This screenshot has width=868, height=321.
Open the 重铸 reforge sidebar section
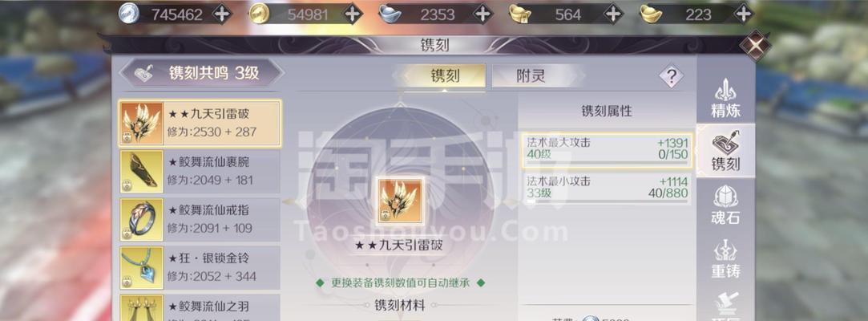click(x=725, y=258)
